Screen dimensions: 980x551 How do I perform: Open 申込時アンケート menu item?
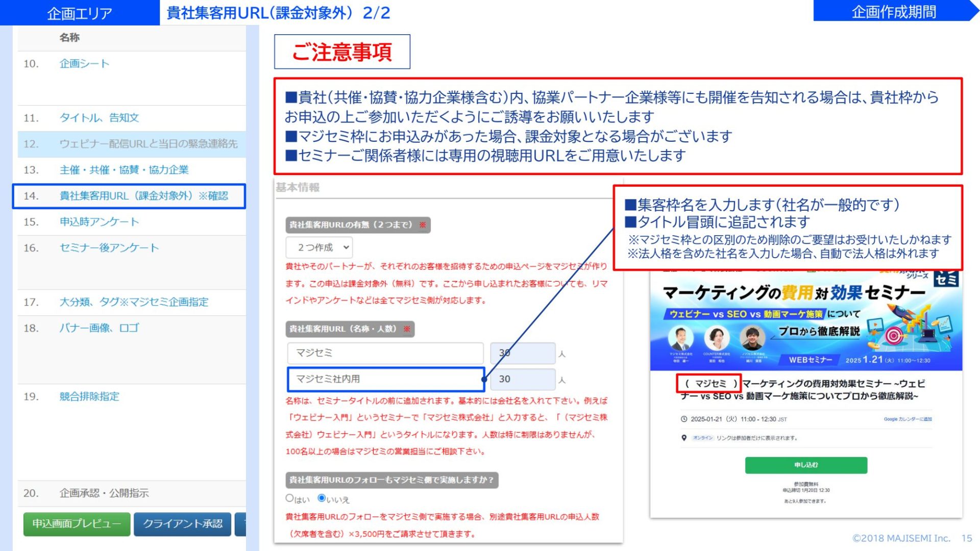pos(99,222)
